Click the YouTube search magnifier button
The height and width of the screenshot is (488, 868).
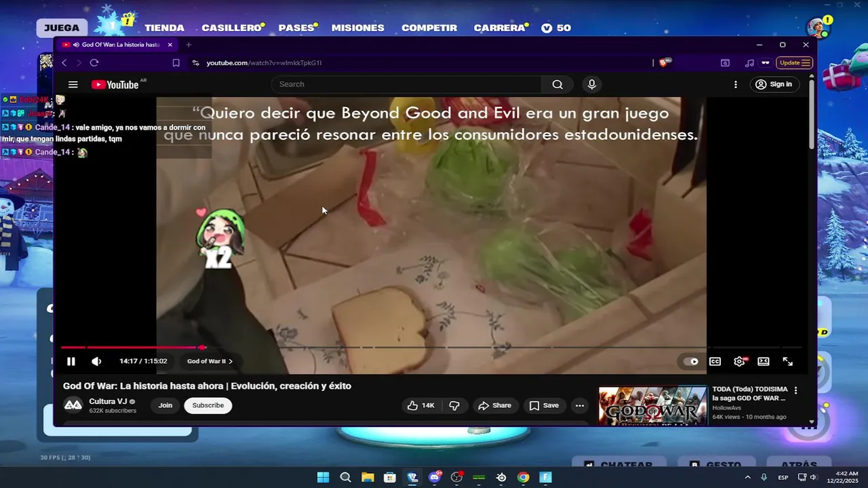557,85
